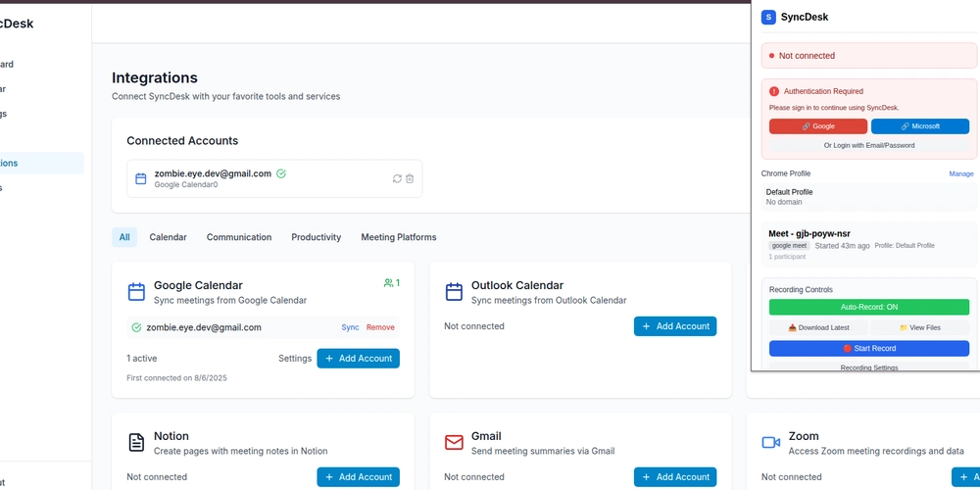
Task: Add Account to Gmail
Action: [675, 477]
